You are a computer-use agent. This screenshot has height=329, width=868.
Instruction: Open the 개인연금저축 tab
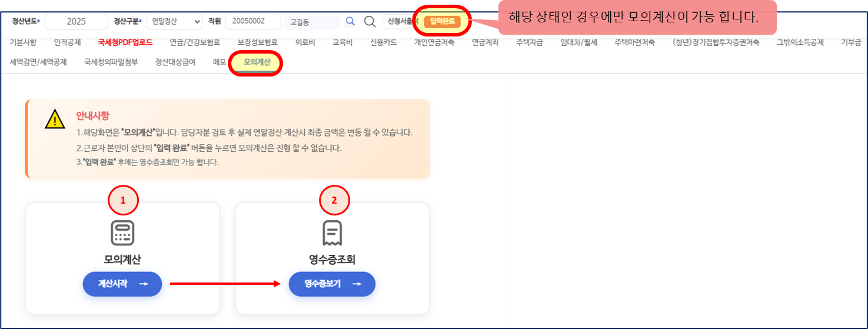[x=434, y=42]
